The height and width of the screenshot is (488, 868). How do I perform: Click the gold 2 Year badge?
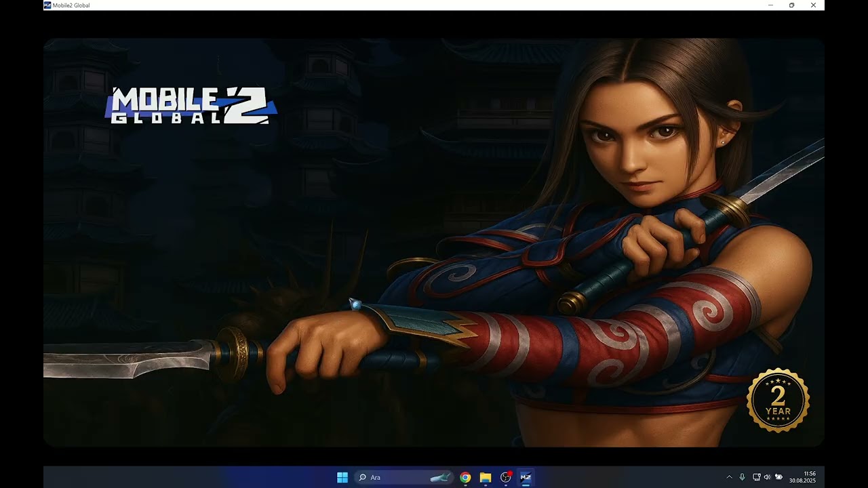(778, 401)
